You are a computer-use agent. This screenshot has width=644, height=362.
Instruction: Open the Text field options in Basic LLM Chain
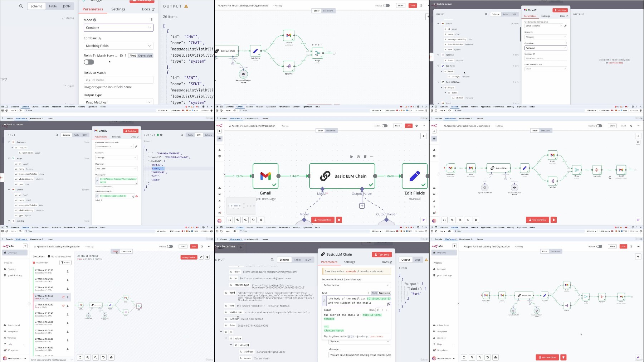(369, 293)
